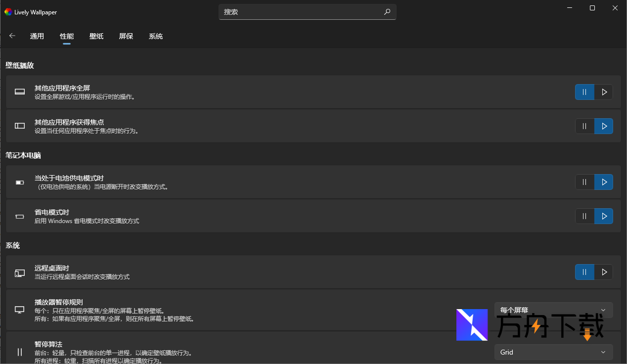This screenshot has width=627, height=364.
Task: Set 远程桌面时 to keep playing
Action: click(x=604, y=272)
